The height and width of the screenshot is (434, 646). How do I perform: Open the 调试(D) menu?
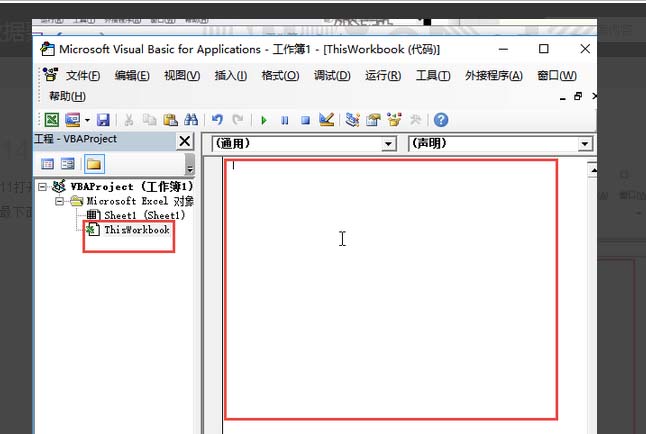click(x=332, y=75)
